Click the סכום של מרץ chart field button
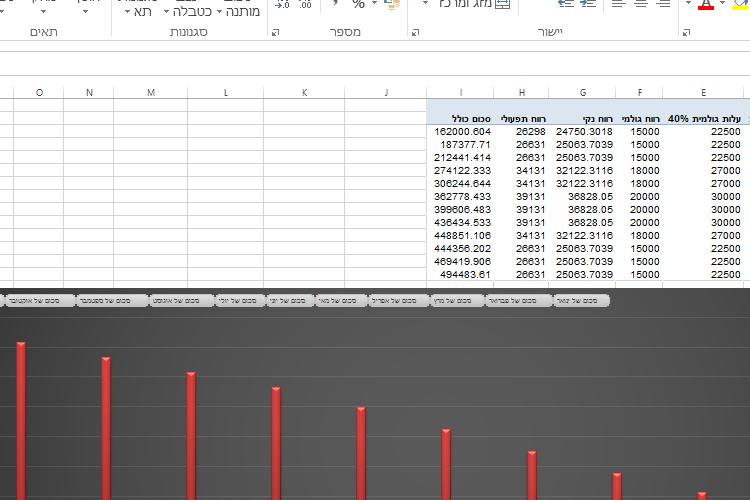Image resolution: width=750 pixels, height=500 pixels. [457, 300]
